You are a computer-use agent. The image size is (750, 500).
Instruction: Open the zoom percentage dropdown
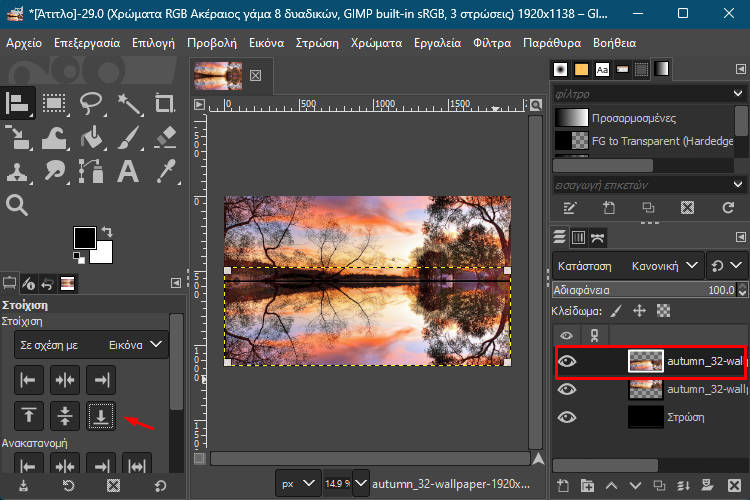pos(361,484)
